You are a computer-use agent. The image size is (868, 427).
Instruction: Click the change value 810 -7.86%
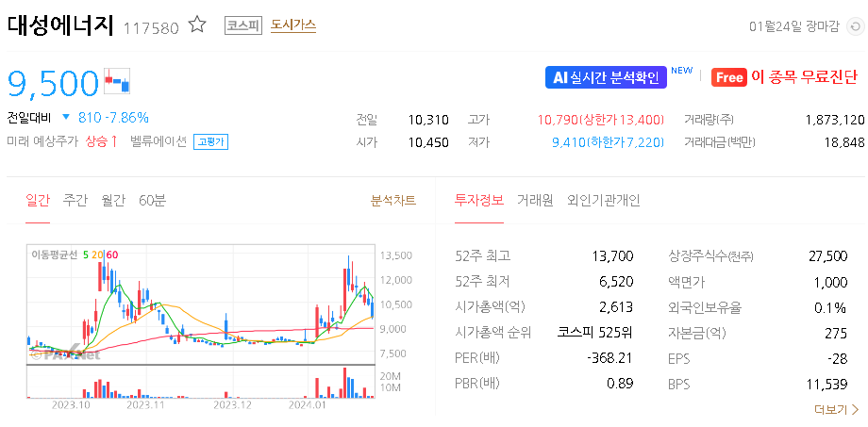113,117
